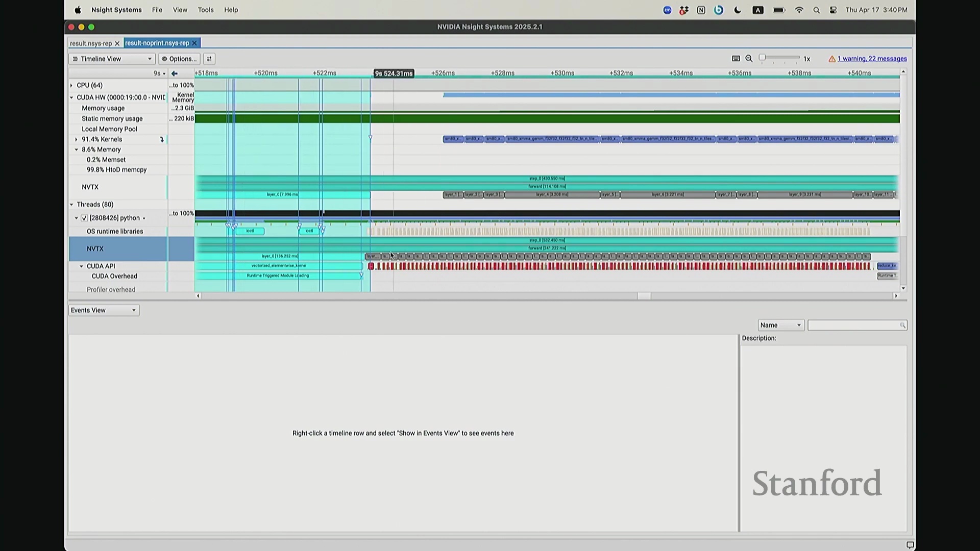Open the Name filter dropdown
This screenshot has height=551, width=980.
tap(780, 325)
